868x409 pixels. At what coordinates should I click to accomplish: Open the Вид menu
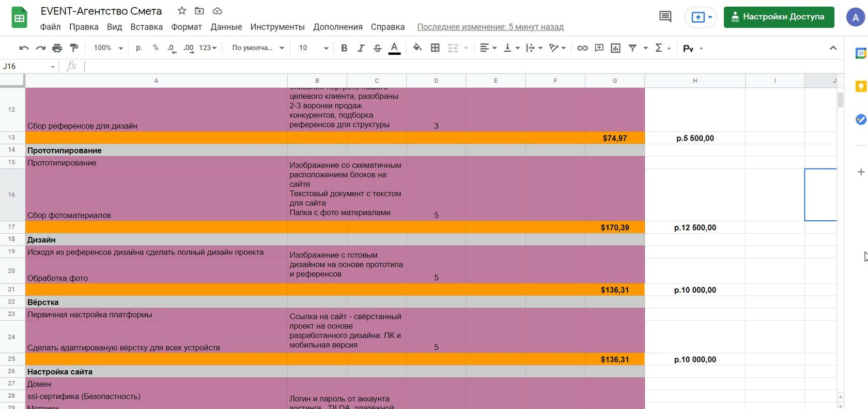coord(114,27)
